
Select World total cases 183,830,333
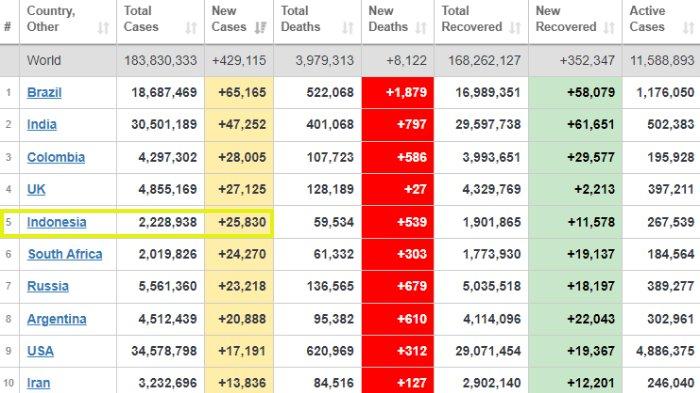[x=160, y=60]
